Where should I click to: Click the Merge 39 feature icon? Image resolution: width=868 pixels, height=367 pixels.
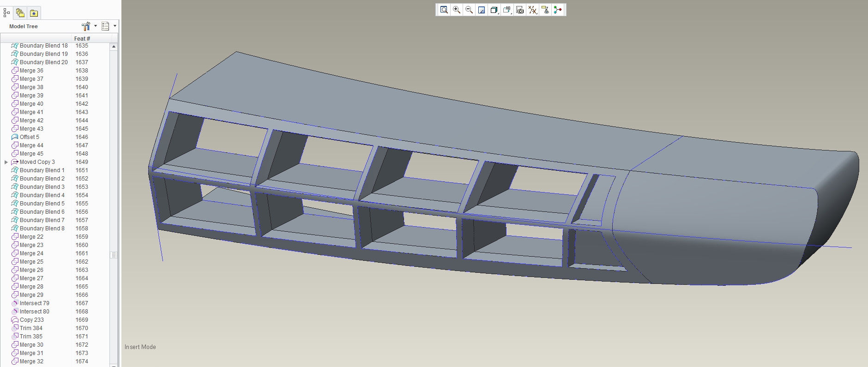point(15,96)
